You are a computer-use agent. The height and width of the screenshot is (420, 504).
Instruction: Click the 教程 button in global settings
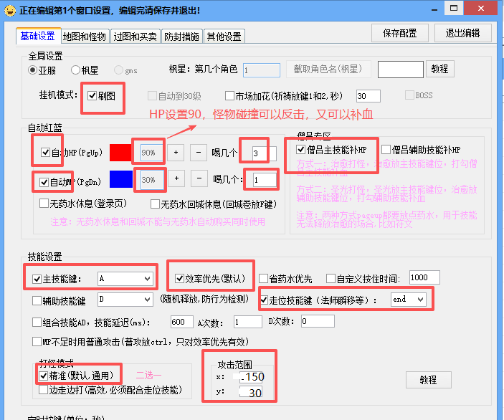coord(439,69)
